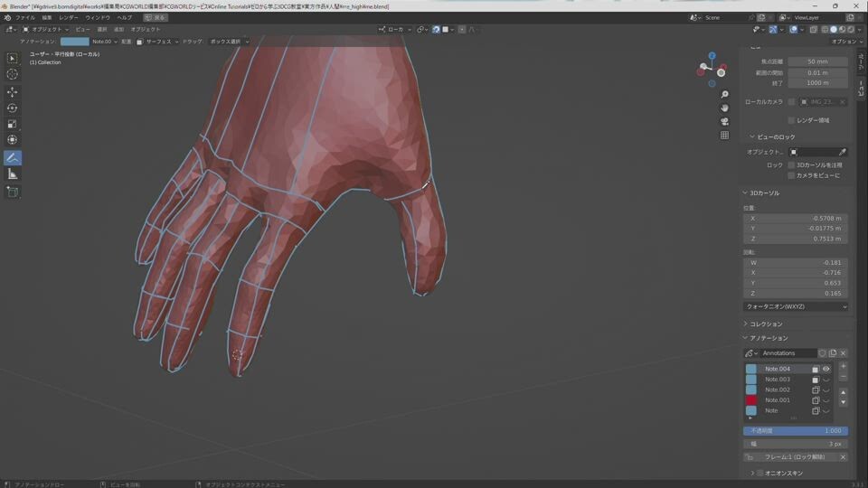This screenshot has width=868, height=488.
Task: Open the クォータニオン(WXYZ) rotation mode dropdown
Action: pos(796,306)
